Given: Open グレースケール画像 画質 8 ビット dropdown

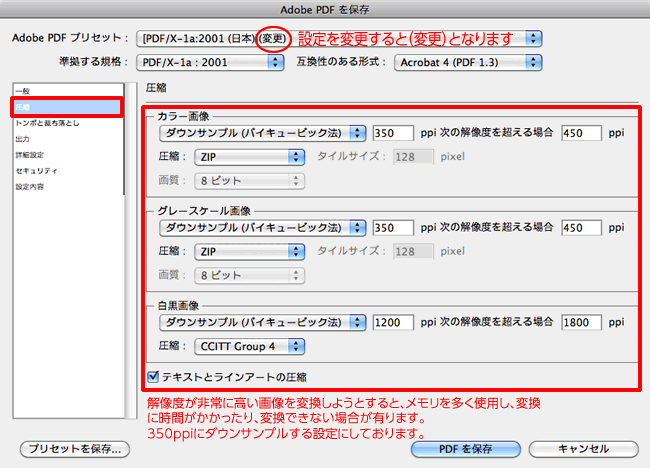Looking at the screenshot, I should (x=250, y=276).
